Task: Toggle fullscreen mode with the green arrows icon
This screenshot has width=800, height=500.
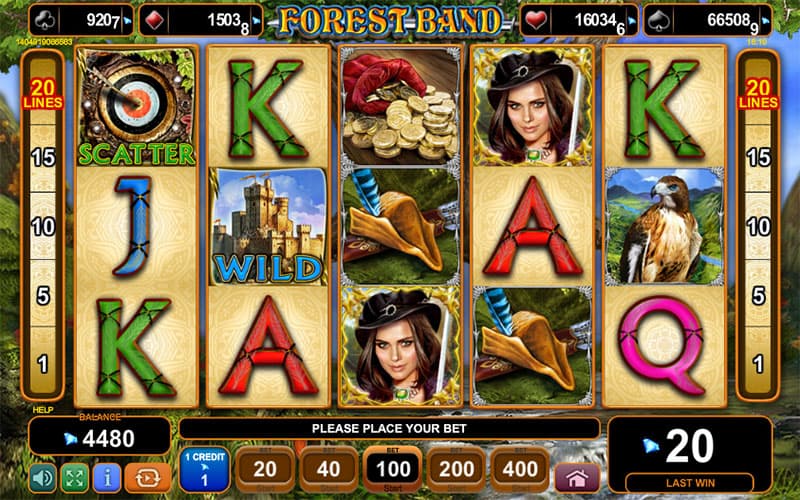Action: pyautogui.click(x=74, y=478)
